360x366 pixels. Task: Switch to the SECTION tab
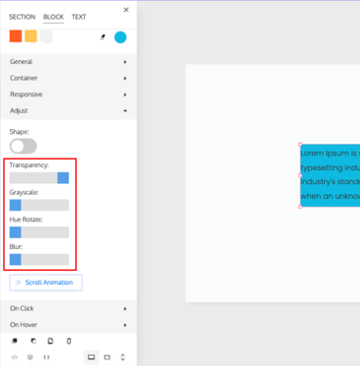22,17
